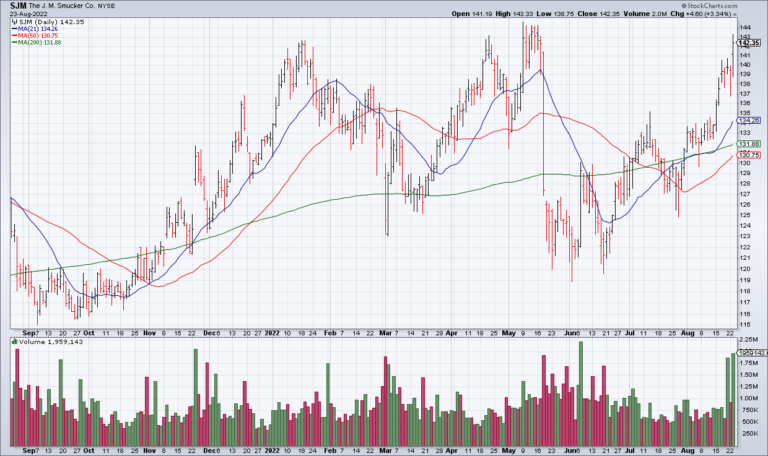Click the blue MA(21) legend marker
The height and width of the screenshot is (456, 768).
[14, 27]
